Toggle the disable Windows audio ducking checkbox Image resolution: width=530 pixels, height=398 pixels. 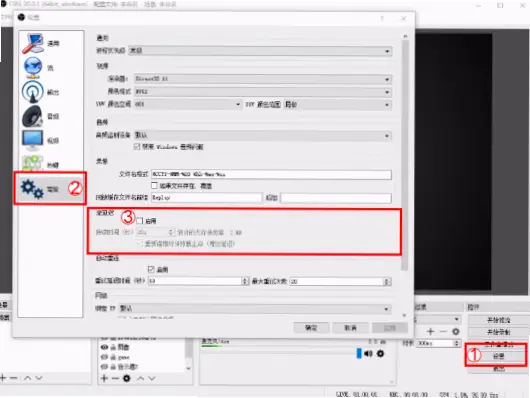coord(137,147)
